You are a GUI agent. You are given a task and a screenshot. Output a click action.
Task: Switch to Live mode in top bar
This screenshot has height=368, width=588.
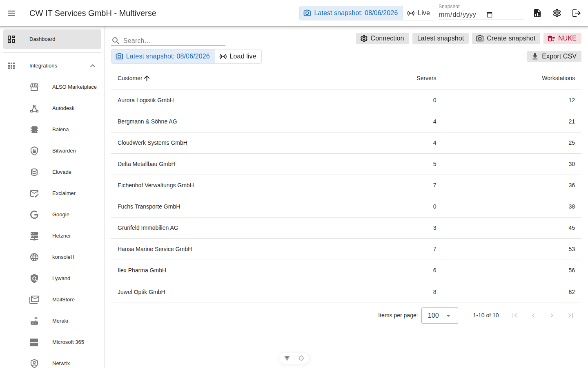pyautogui.click(x=419, y=13)
